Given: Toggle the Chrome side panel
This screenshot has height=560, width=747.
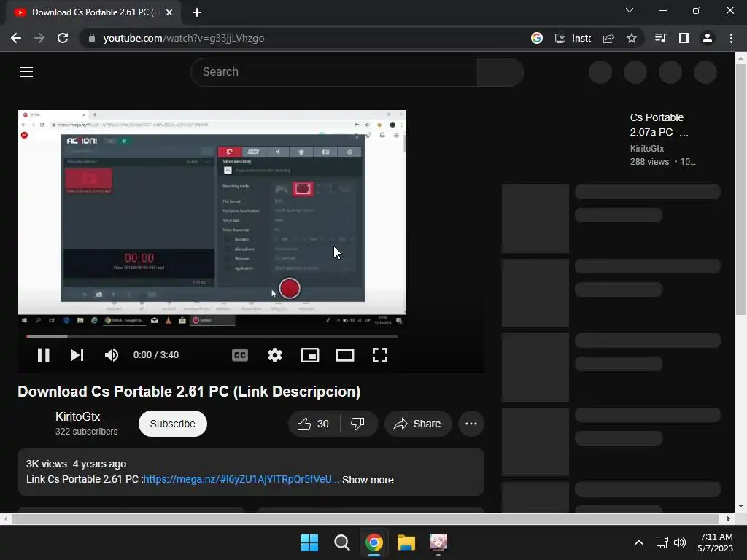Looking at the screenshot, I should tap(684, 38).
